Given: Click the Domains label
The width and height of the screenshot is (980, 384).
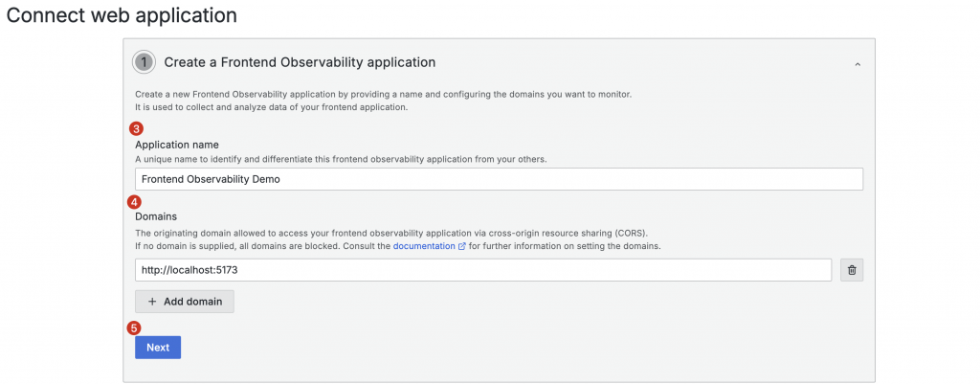Looking at the screenshot, I should pos(156,217).
